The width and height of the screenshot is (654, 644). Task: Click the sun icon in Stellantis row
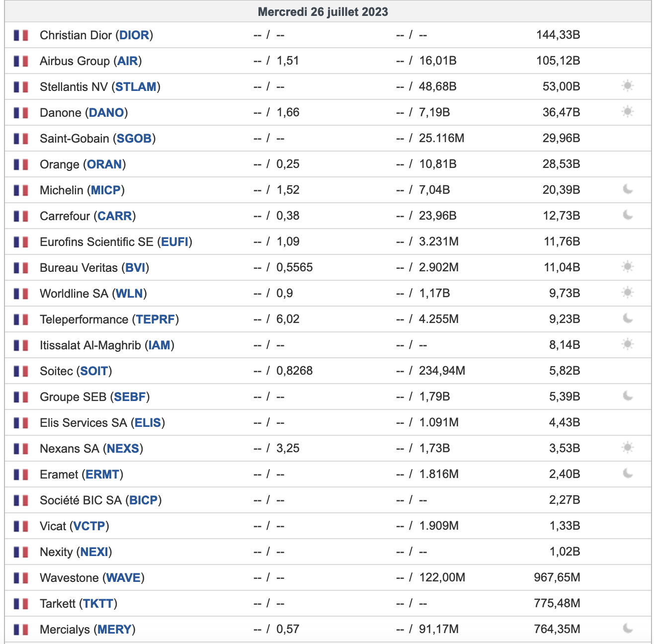[628, 86]
